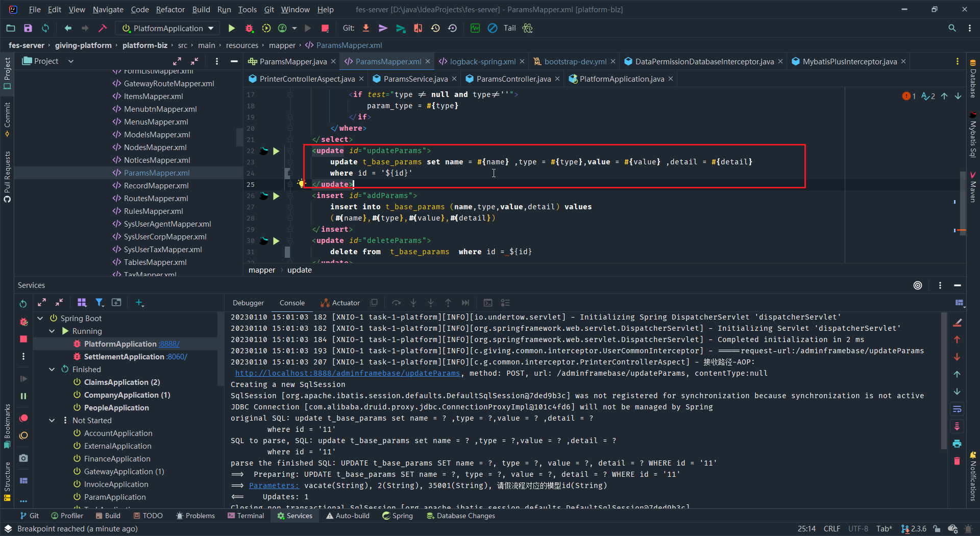Screen dimensions: 980x536
Task: Click the Terminal button in the bottom bar
Action: [x=246, y=516]
